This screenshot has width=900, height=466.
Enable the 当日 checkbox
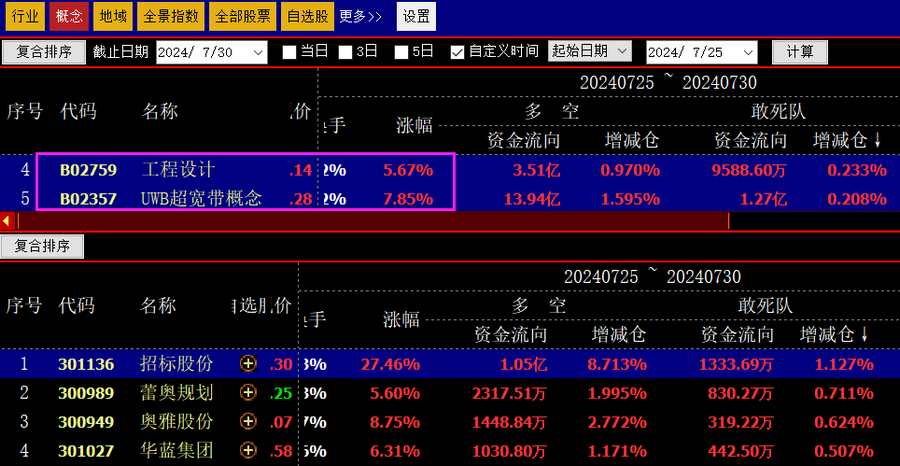pyautogui.click(x=289, y=52)
